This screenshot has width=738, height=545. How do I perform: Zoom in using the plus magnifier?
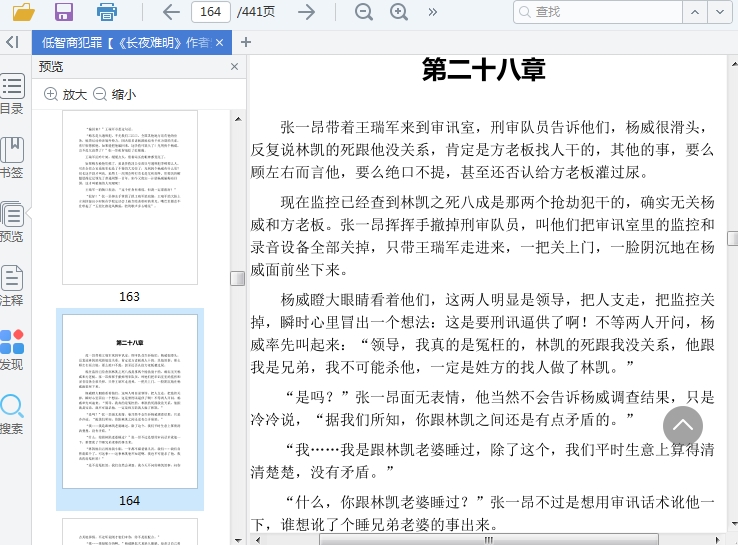click(x=399, y=12)
